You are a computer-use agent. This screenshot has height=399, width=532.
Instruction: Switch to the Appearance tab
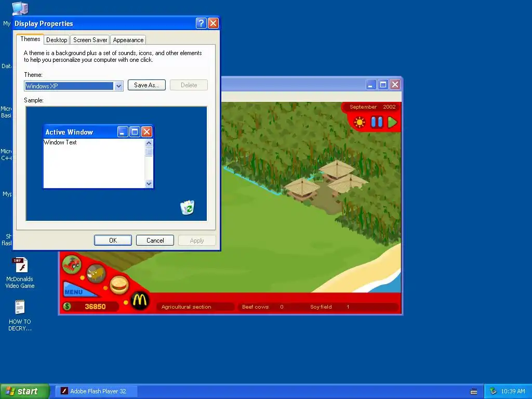[x=128, y=39]
